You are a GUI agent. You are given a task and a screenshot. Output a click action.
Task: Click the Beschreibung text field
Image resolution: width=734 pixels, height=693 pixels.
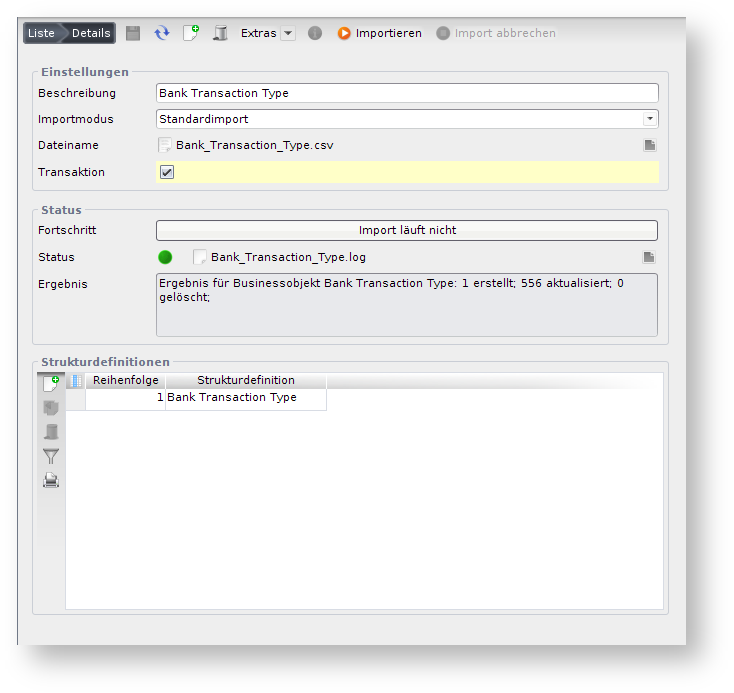407,93
